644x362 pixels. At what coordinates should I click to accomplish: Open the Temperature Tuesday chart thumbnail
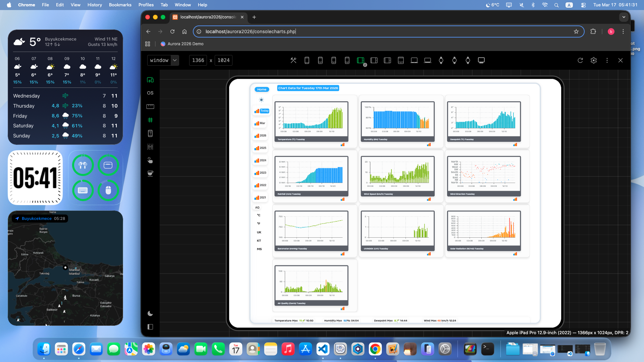click(311, 121)
